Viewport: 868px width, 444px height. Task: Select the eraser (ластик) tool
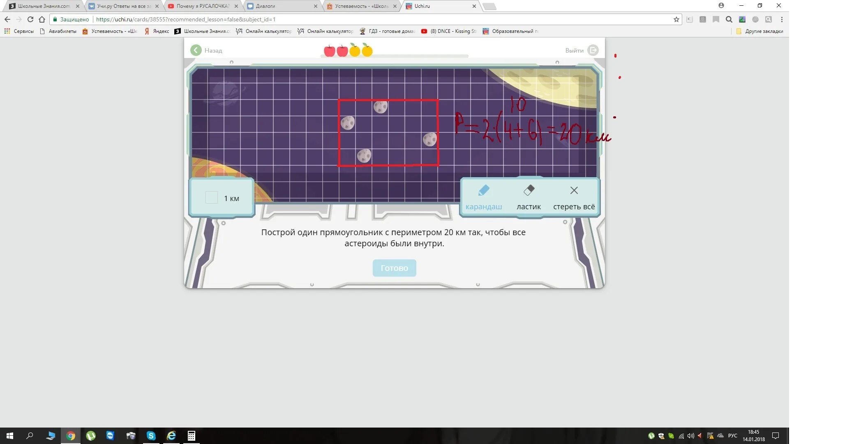click(x=529, y=197)
